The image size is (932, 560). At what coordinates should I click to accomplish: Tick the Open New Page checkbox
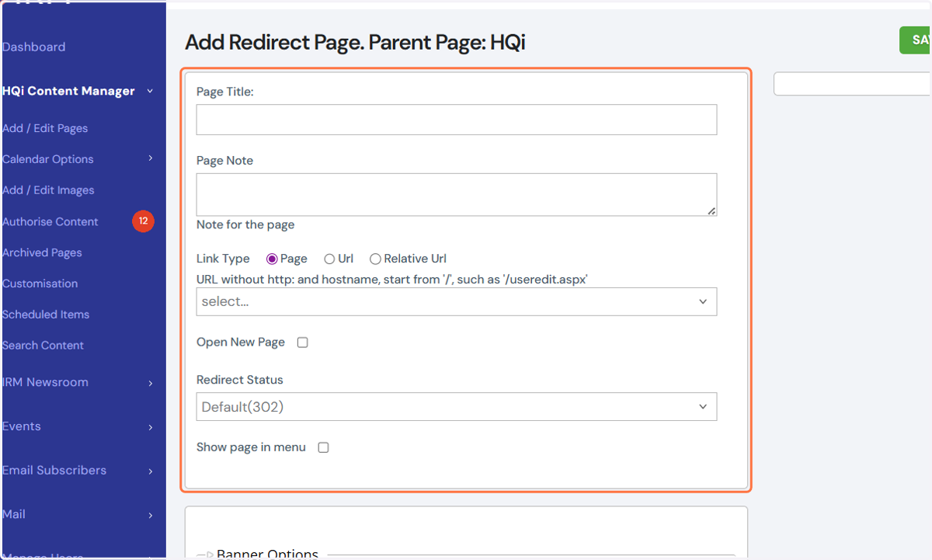(303, 343)
